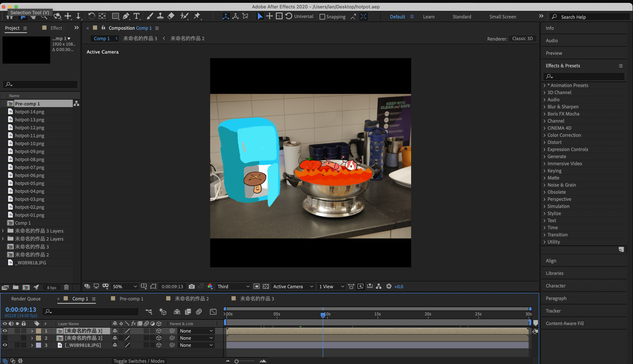Enable the Snapping checkbox

[x=322, y=17]
